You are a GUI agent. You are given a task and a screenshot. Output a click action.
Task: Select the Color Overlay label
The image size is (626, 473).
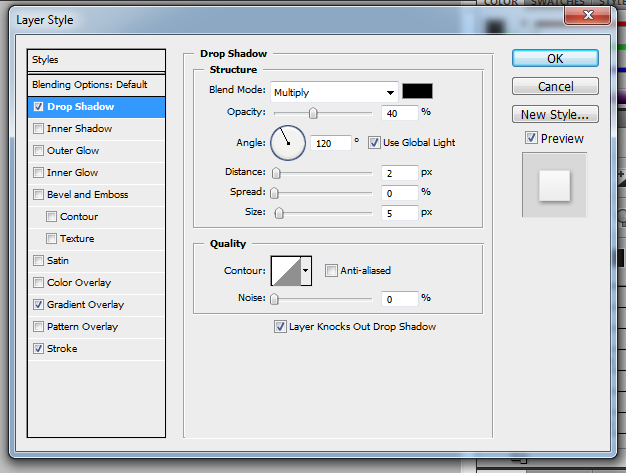(79, 283)
